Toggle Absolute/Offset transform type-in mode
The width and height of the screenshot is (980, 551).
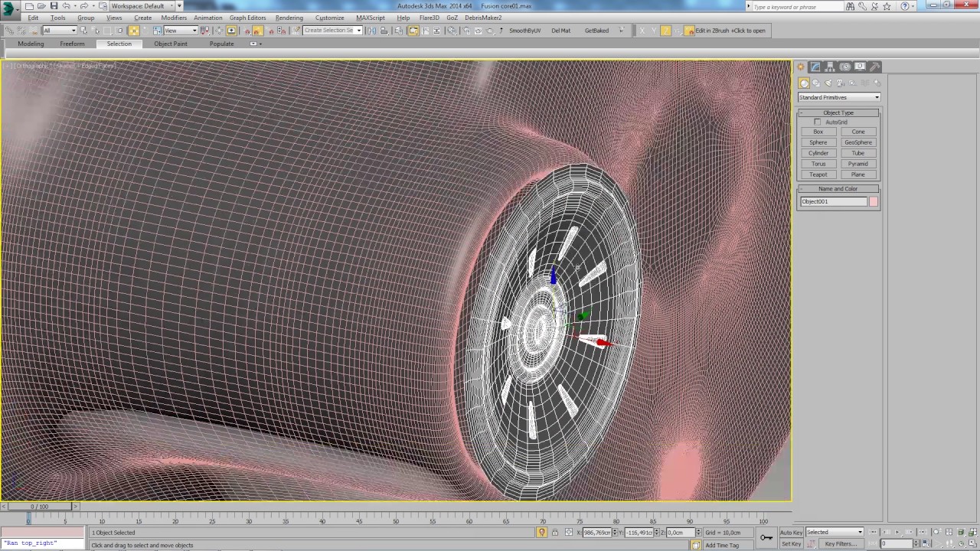(x=568, y=533)
